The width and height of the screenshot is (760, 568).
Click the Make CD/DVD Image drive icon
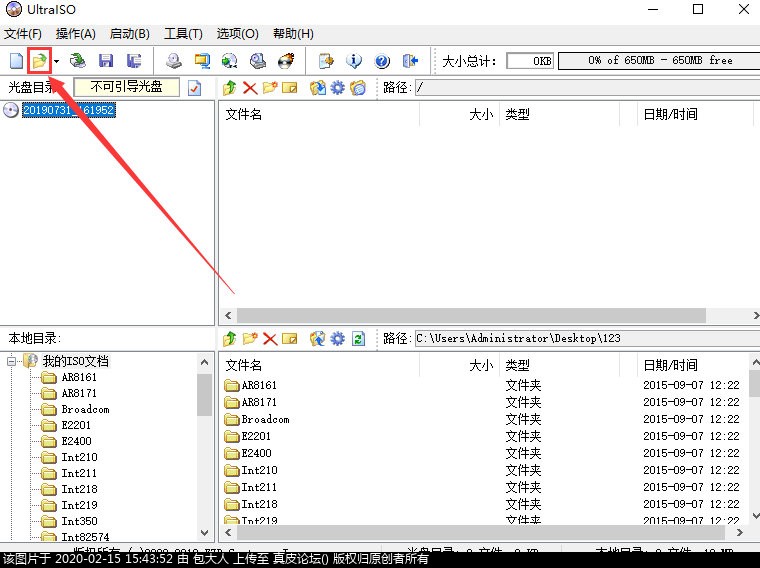tap(174, 61)
